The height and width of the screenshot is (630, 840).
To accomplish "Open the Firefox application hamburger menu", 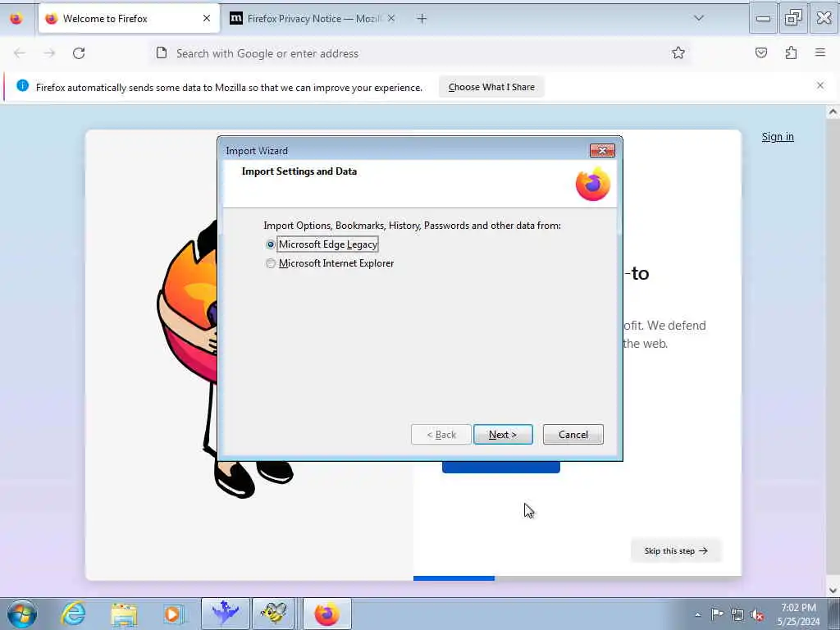I will point(819,52).
